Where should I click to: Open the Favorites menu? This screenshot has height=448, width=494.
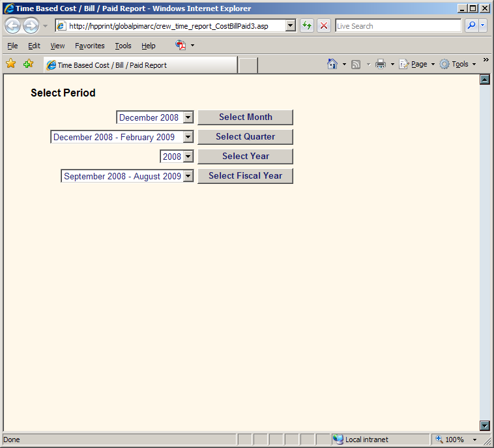coord(89,46)
